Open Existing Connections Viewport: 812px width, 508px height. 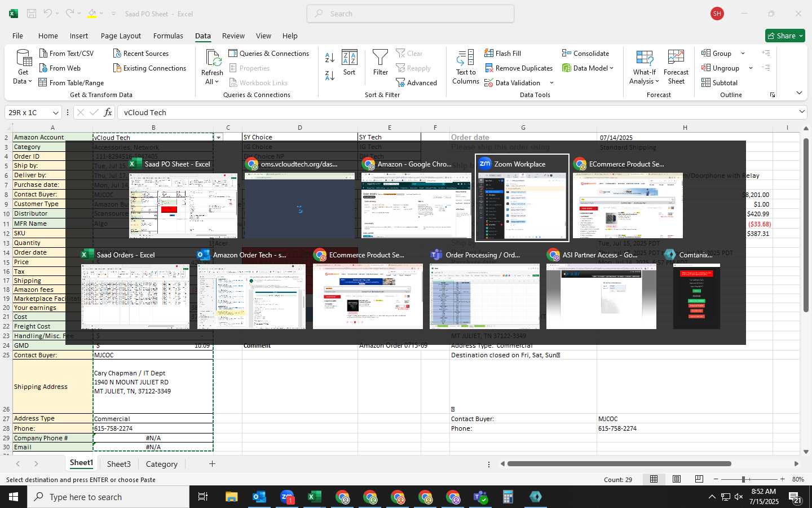[149, 68]
